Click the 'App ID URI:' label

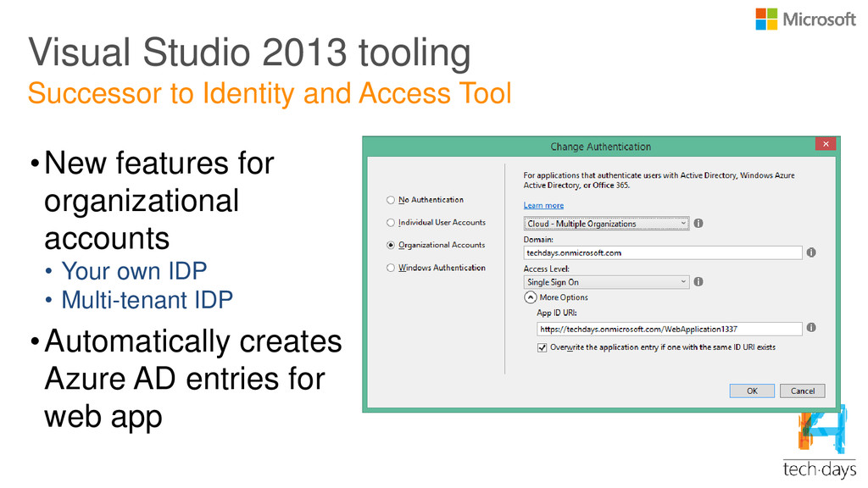point(556,313)
